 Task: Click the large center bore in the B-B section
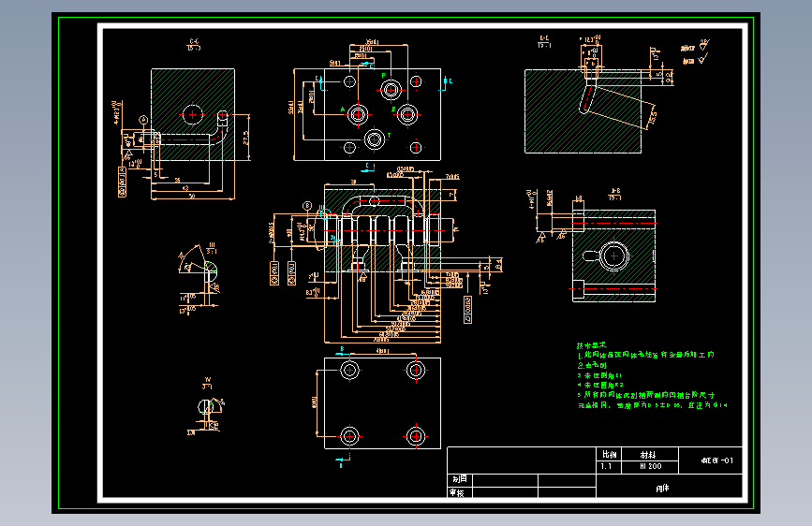(614, 256)
